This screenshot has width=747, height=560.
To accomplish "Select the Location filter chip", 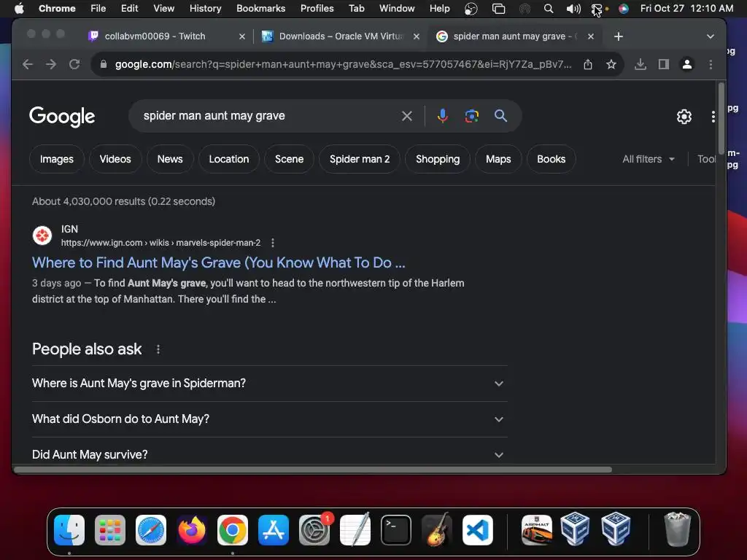I will [228, 159].
